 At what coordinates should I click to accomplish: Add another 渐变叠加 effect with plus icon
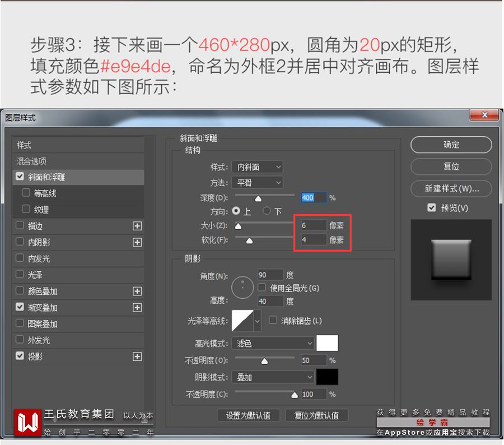[x=137, y=308]
